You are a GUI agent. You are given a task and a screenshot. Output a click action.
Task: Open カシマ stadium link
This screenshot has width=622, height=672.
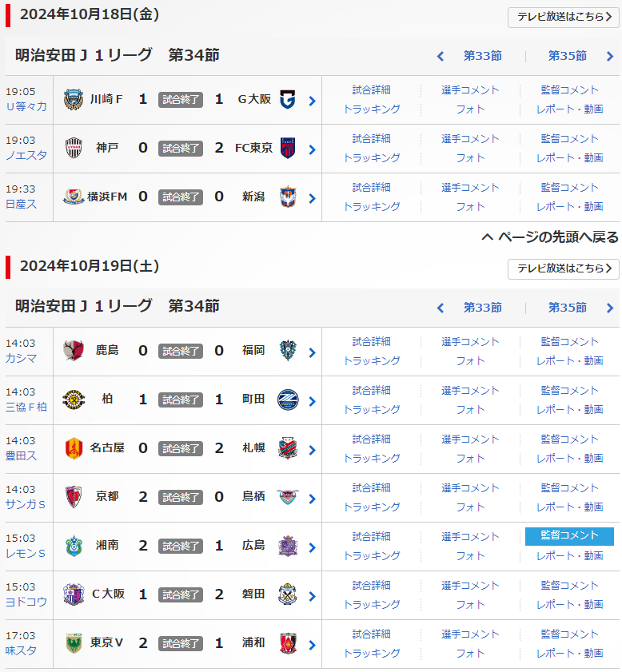pos(22,358)
